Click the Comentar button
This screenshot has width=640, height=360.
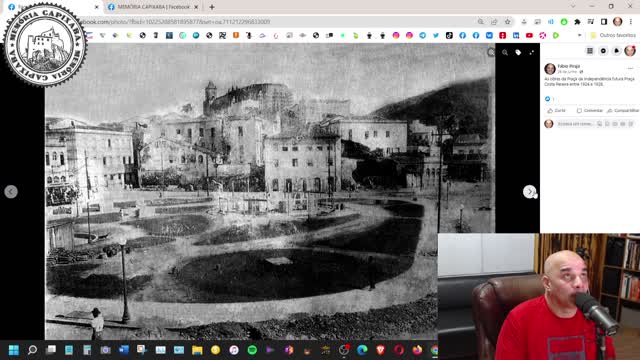click(589, 111)
